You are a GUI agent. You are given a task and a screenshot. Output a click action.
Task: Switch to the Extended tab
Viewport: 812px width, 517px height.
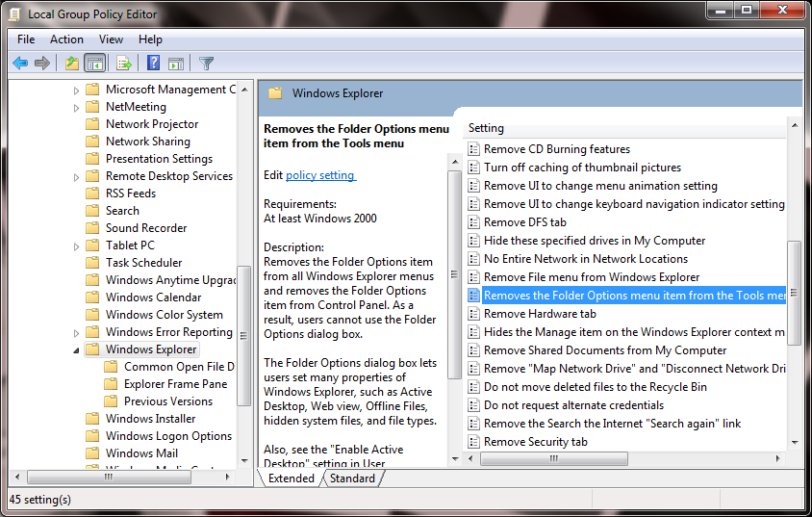coord(292,478)
